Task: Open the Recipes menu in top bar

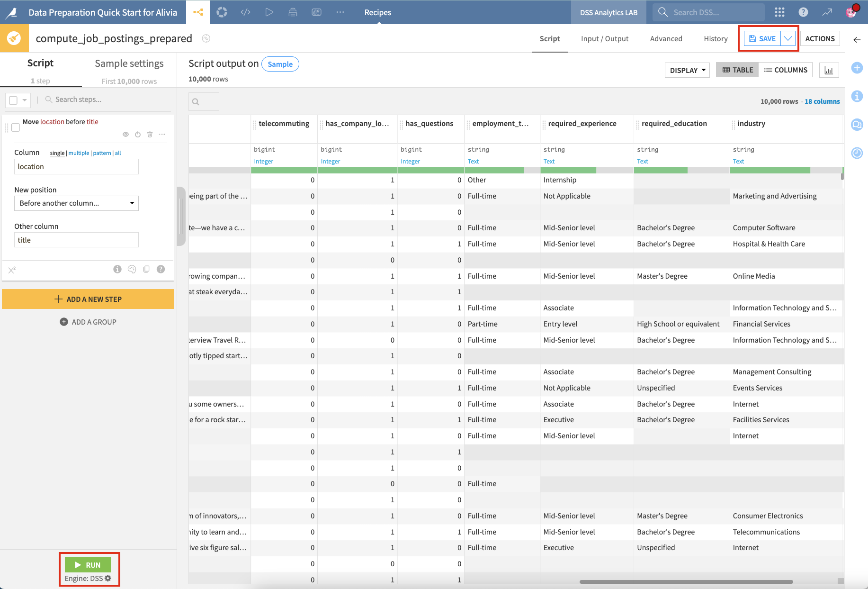Action: click(377, 12)
